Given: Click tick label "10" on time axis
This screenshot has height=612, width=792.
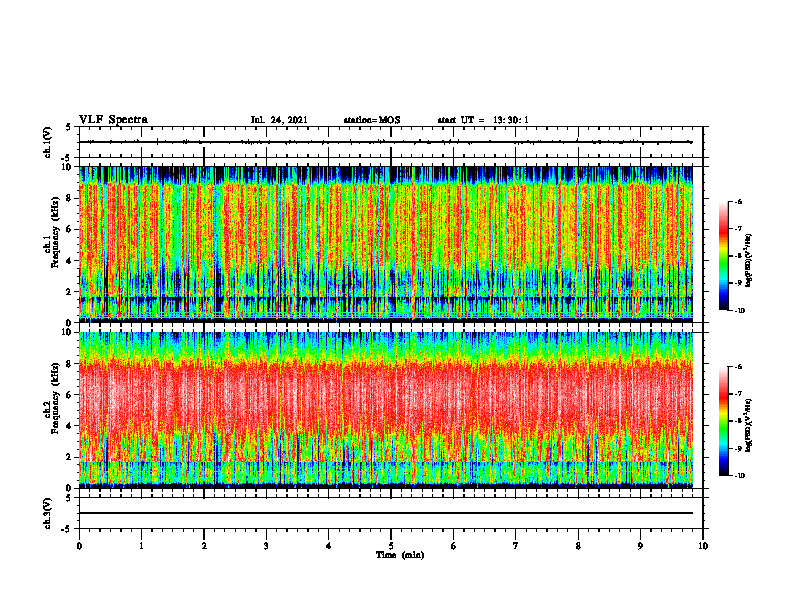Looking at the screenshot, I should click(703, 546).
